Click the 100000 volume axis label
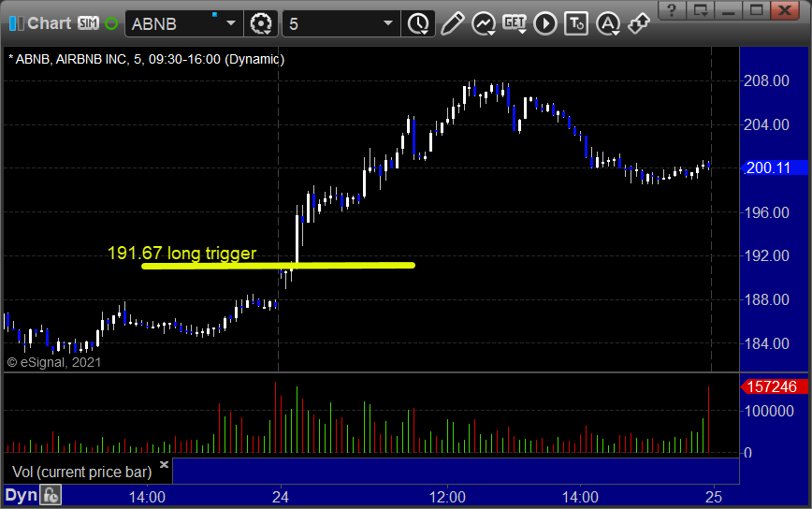Viewport: 812px width, 509px height. pos(769,411)
